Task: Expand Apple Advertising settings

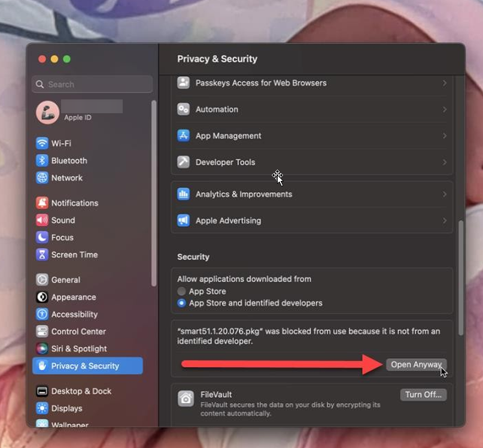Action: pos(312,220)
